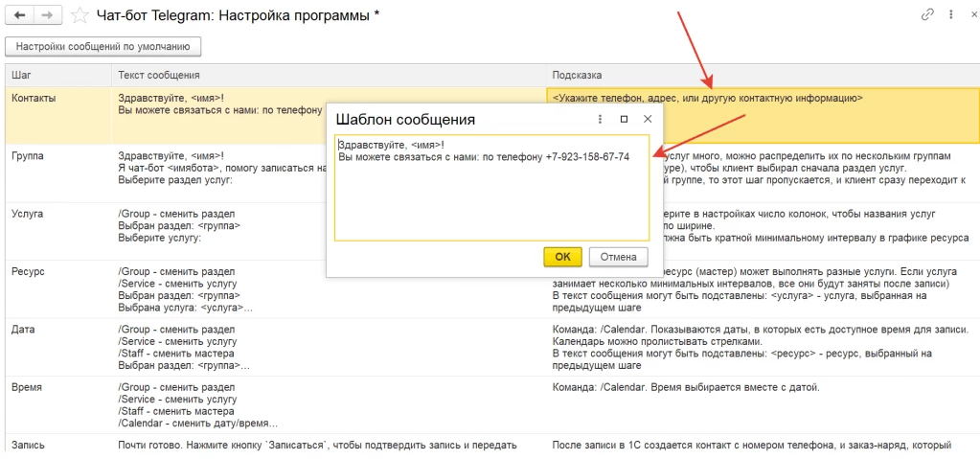The image size is (980, 459).
Task: Click page title 'Чат-бот Telegram: Настройка программы'
Action: point(233,15)
